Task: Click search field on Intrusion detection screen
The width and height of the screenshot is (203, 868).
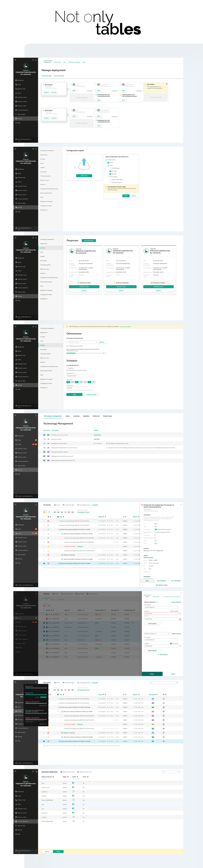Action: point(171,772)
